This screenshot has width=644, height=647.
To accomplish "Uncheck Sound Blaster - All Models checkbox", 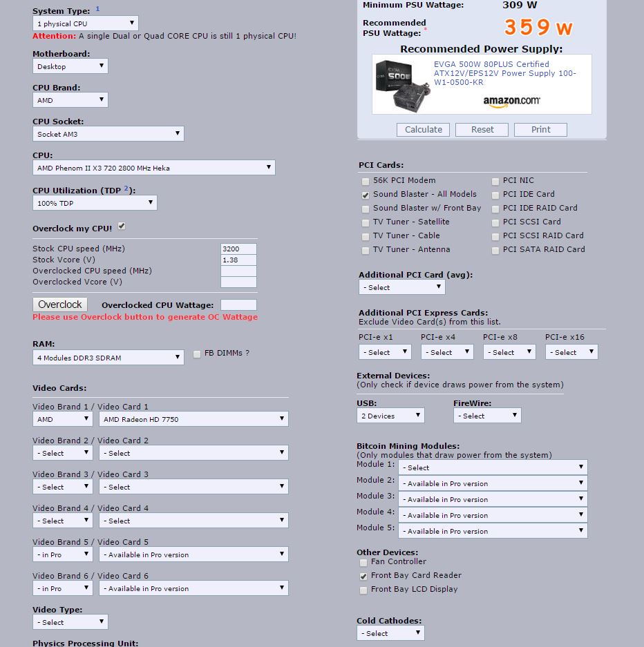I will 366,195.
